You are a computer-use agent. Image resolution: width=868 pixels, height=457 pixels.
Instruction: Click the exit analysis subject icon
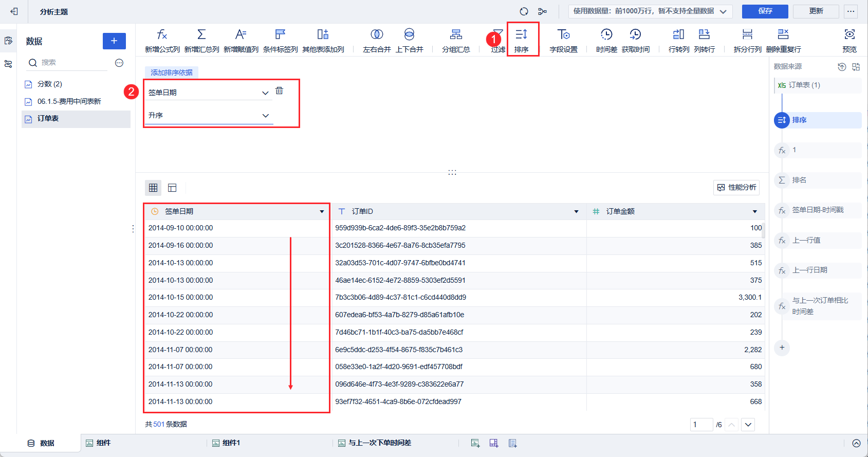pos(14,11)
